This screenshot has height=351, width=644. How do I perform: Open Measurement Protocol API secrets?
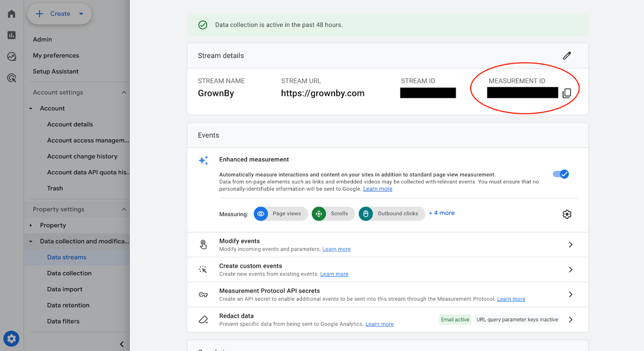click(387, 295)
